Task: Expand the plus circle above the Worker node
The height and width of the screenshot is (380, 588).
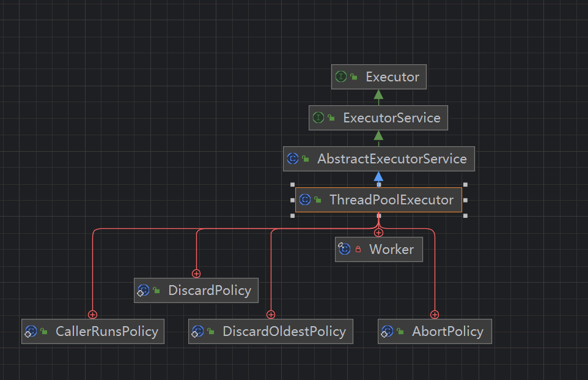Action: [378, 232]
